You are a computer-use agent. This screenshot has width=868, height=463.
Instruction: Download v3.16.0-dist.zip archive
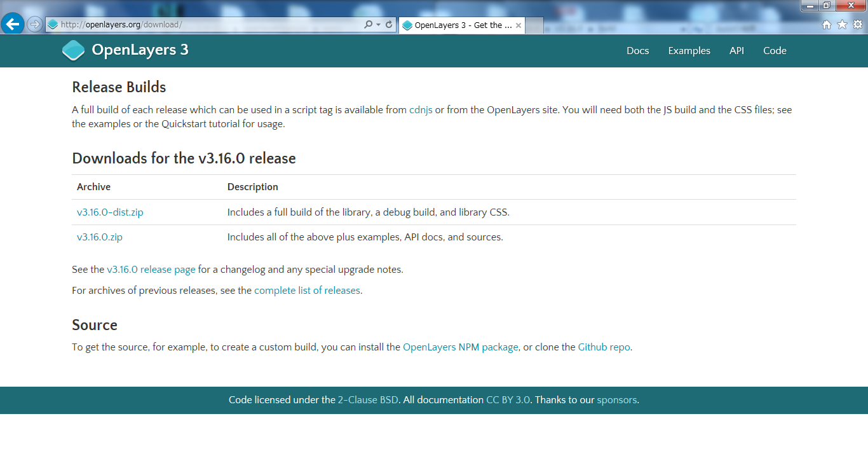[110, 212]
